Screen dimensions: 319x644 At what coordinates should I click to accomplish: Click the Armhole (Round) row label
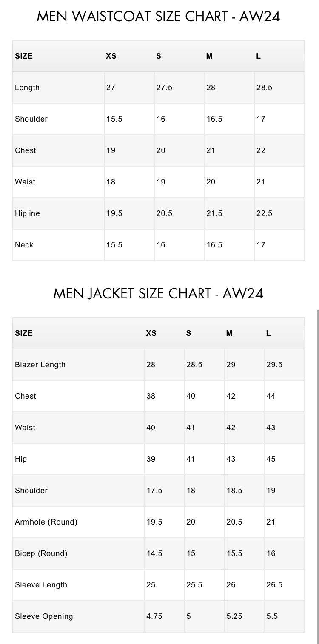pos(46,522)
